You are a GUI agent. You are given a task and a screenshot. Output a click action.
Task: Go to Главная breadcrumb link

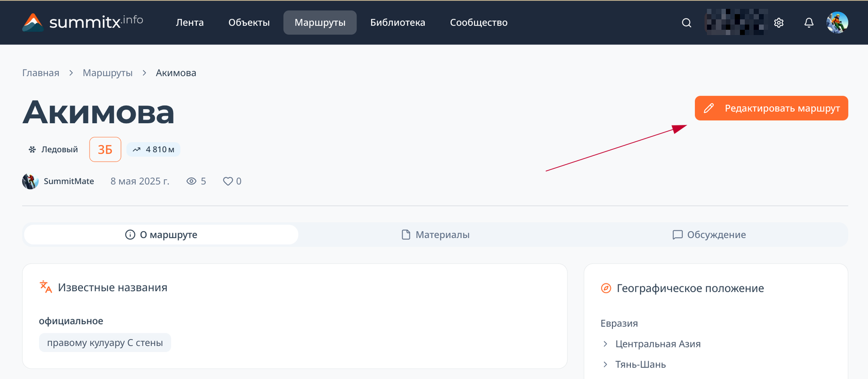[41, 73]
